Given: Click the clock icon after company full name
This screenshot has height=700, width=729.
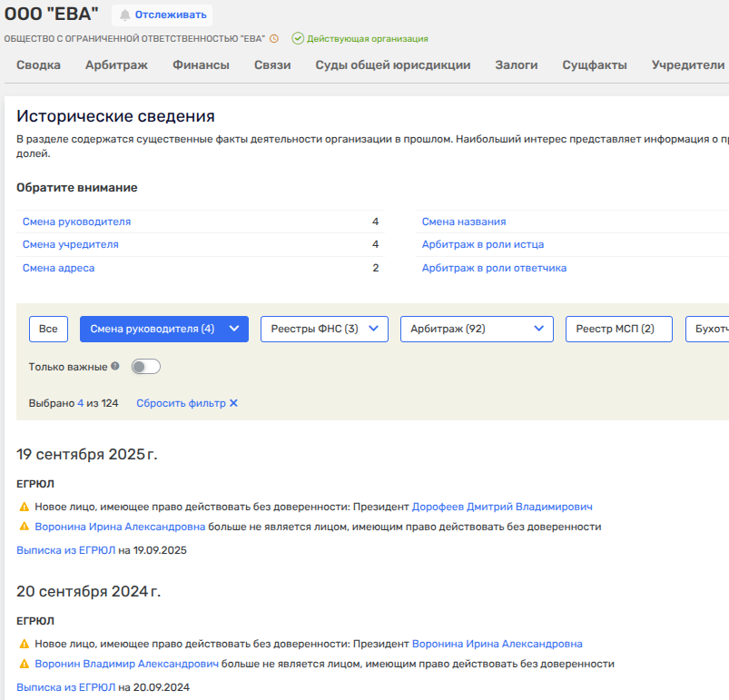Looking at the screenshot, I should (x=274, y=39).
